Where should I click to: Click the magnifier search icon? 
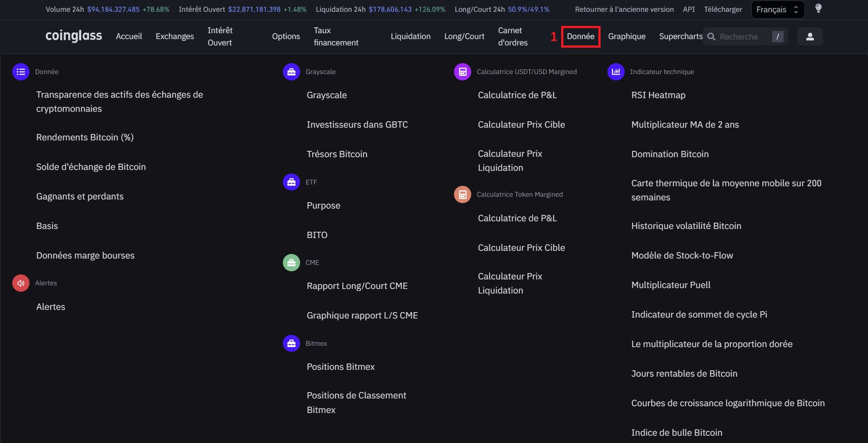point(711,37)
